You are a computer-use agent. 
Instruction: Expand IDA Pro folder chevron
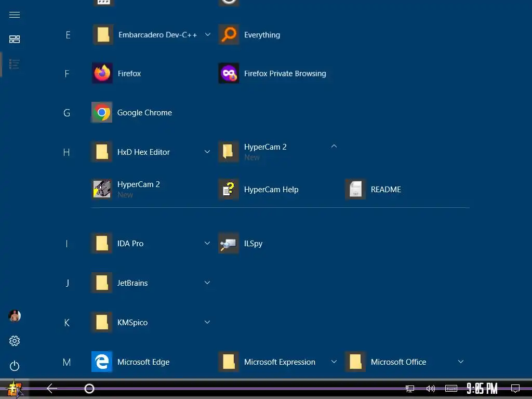click(x=207, y=243)
